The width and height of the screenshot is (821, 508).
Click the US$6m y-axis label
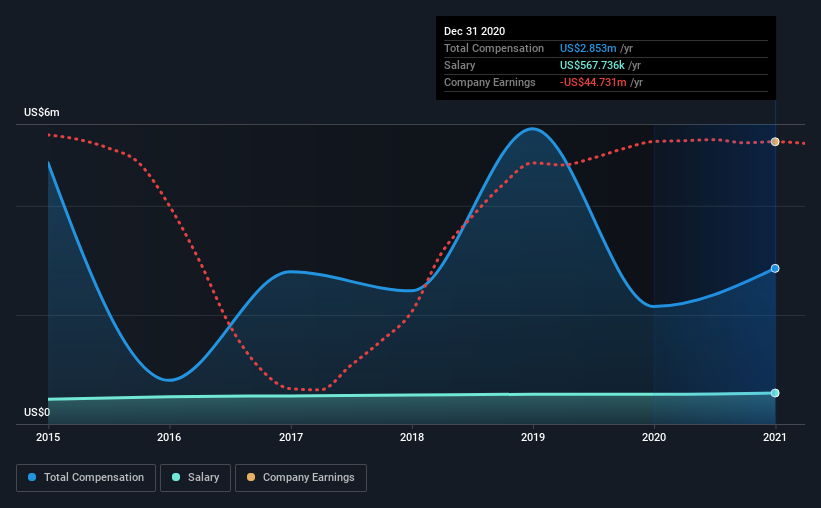[x=42, y=113]
